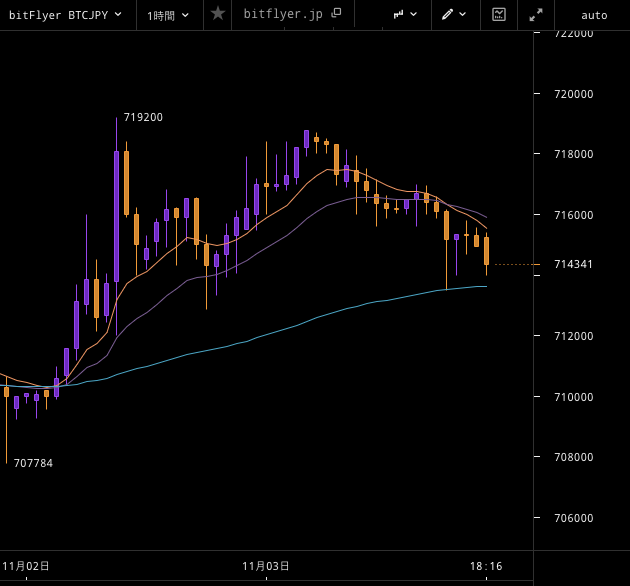Click the 706000 price axis label
Screen dimensions: 630x586
574,518
